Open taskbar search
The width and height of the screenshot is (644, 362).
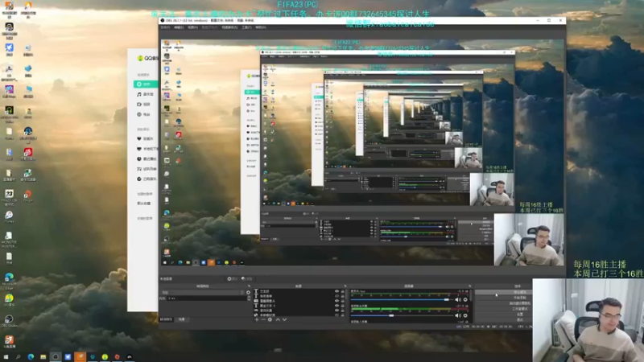[18, 357]
